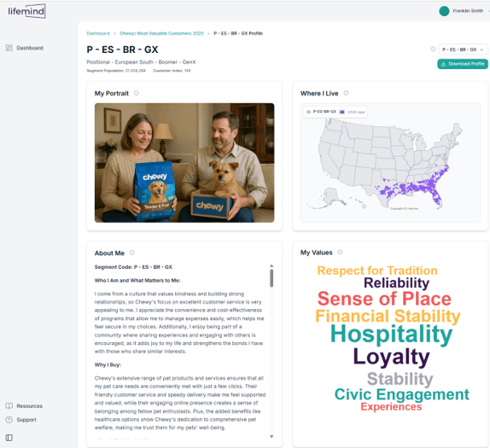Viewport: 490px width, 448px height.
Task: Open Dashboard from the sidebar
Action: [25, 48]
